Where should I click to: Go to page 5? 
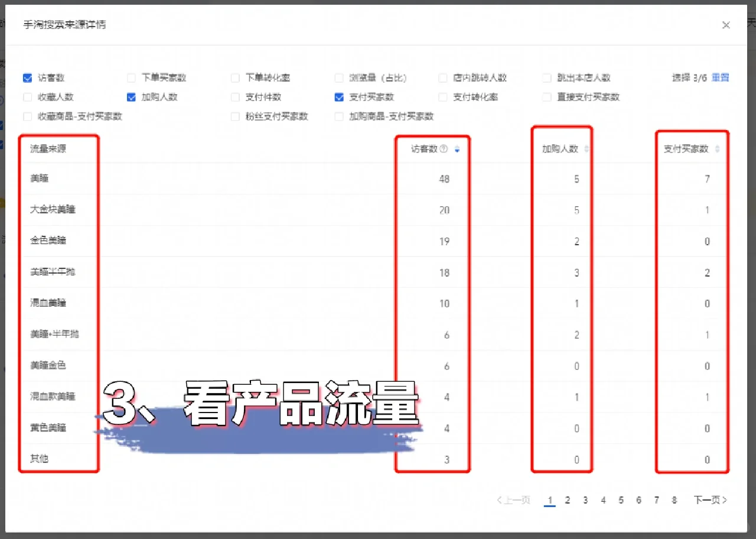coord(621,500)
